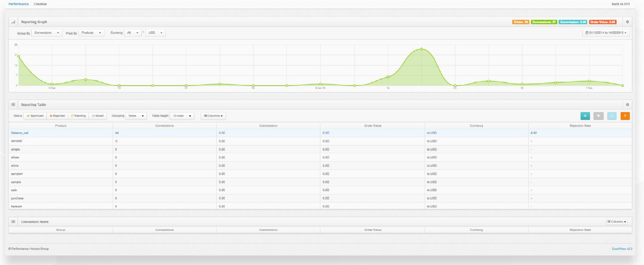Click the teal Commission badge

[573, 22]
